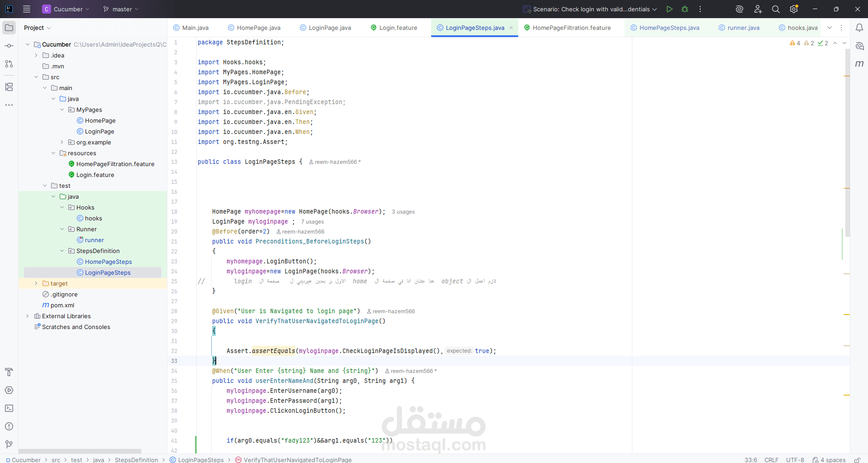The width and height of the screenshot is (868, 463).
Task: Switch to HomePageSteps.java tab
Action: tap(665, 28)
